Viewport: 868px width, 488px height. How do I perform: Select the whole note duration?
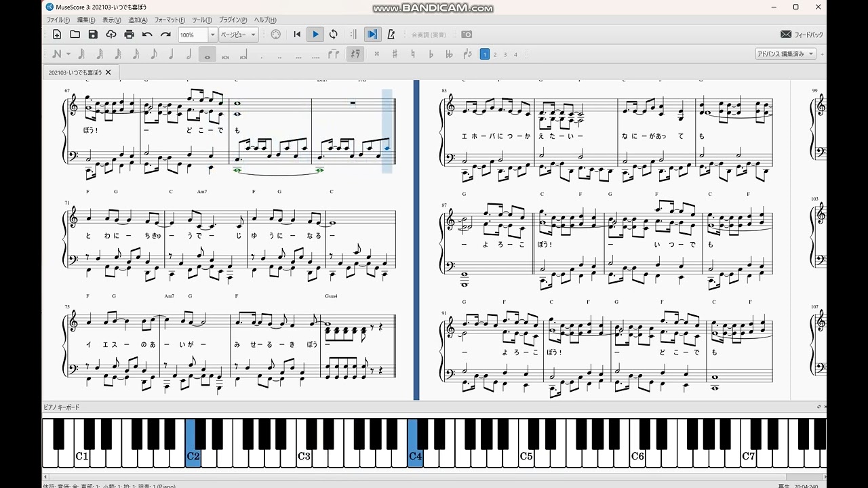(208, 54)
